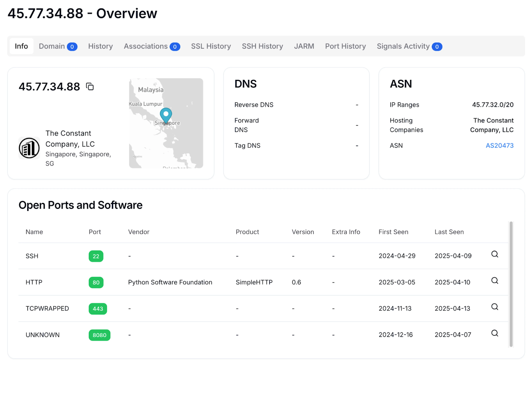Click the Constant Company building logo
Viewport: 531px width, 420px height.
pos(29,148)
